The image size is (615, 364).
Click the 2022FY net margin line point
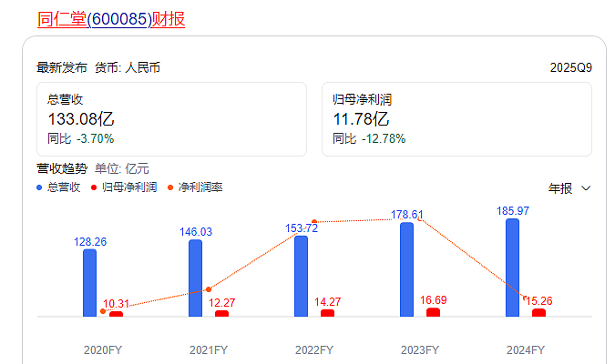pyautogui.click(x=314, y=222)
